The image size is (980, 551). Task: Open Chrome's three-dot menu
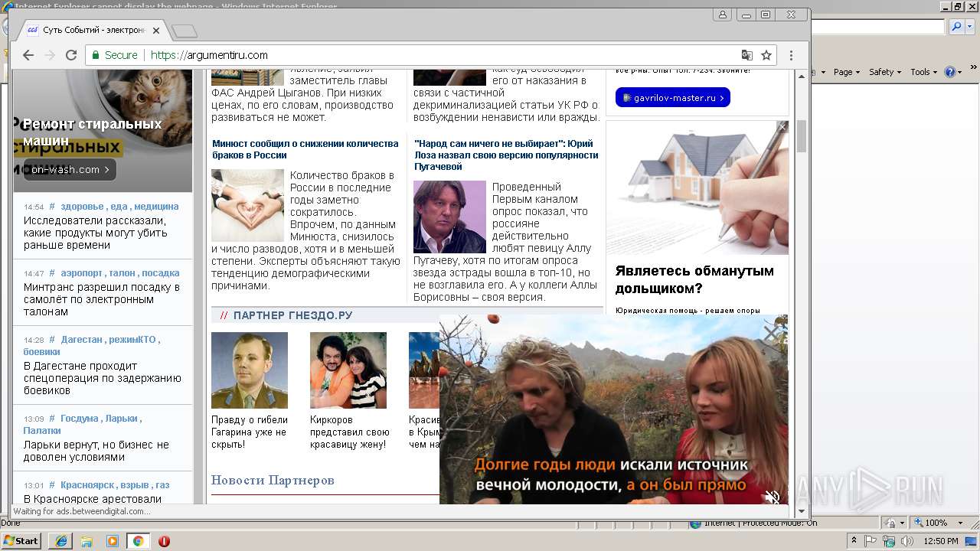tap(791, 55)
